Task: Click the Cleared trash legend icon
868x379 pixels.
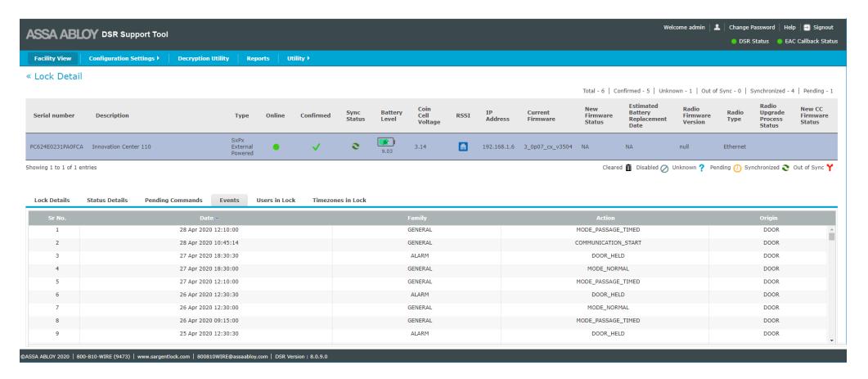Action: tap(628, 168)
